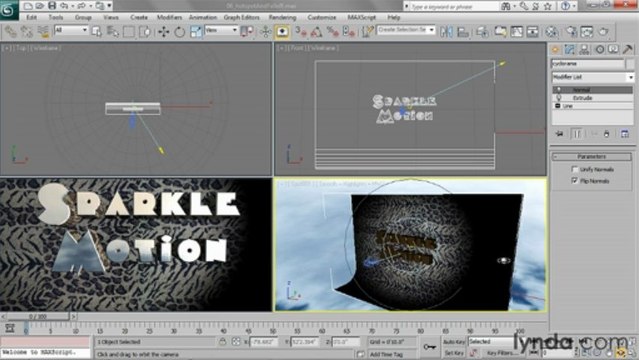Click the Render Production teapot icon
The width and height of the screenshot is (639, 360).
point(604,31)
